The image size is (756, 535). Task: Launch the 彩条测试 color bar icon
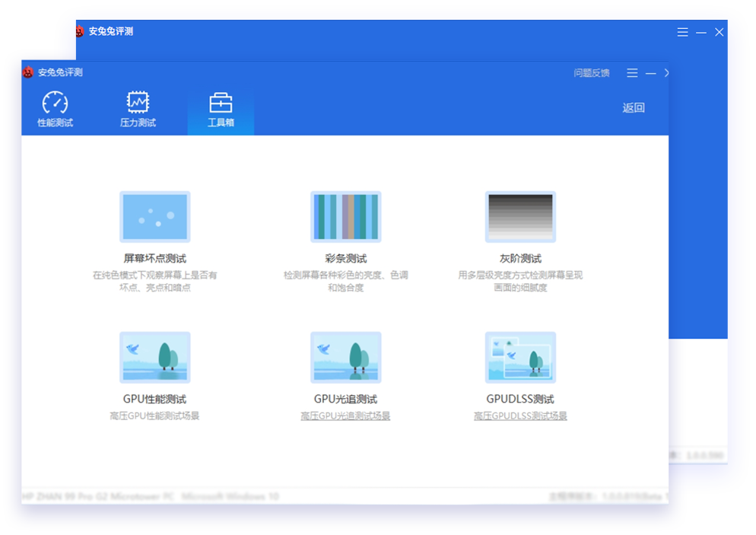coord(345,217)
